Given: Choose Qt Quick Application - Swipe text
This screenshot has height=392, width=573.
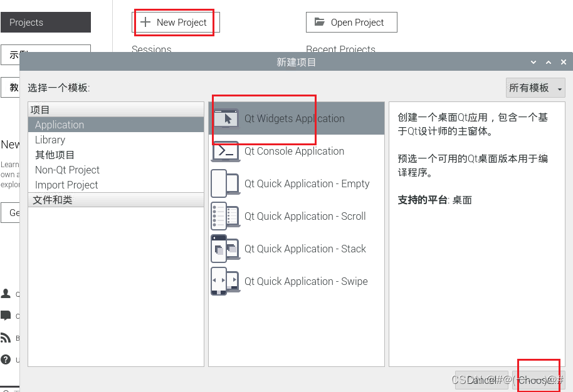Looking at the screenshot, I should click(306, 281).
